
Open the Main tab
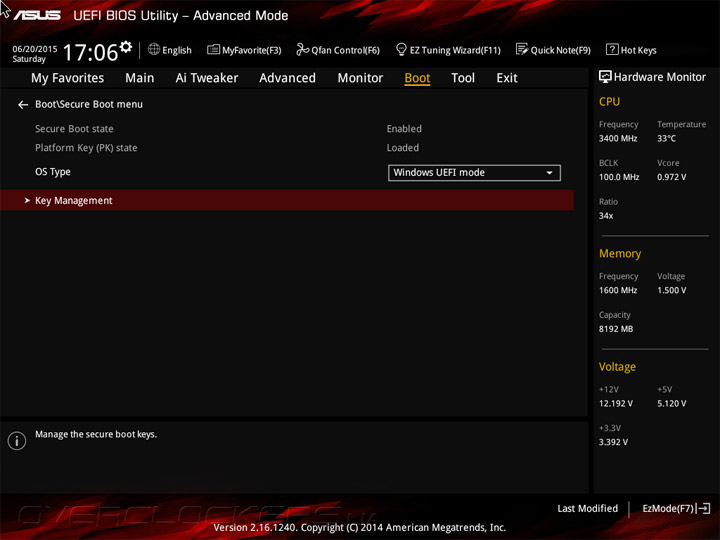(140, 78)
